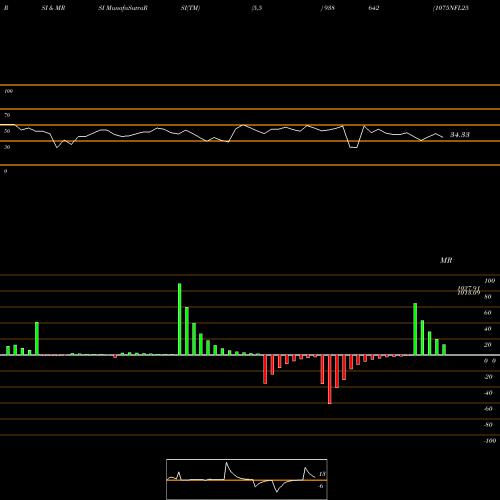Click the 'SI & MR' header text
This screenshot has width=500, height=500.
pyautogui.click(x=53, y=8)
